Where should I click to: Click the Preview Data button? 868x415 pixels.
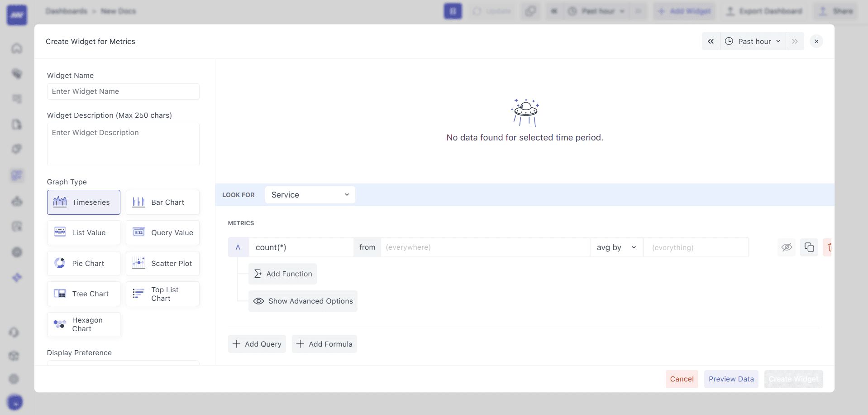tap(731, 379)
